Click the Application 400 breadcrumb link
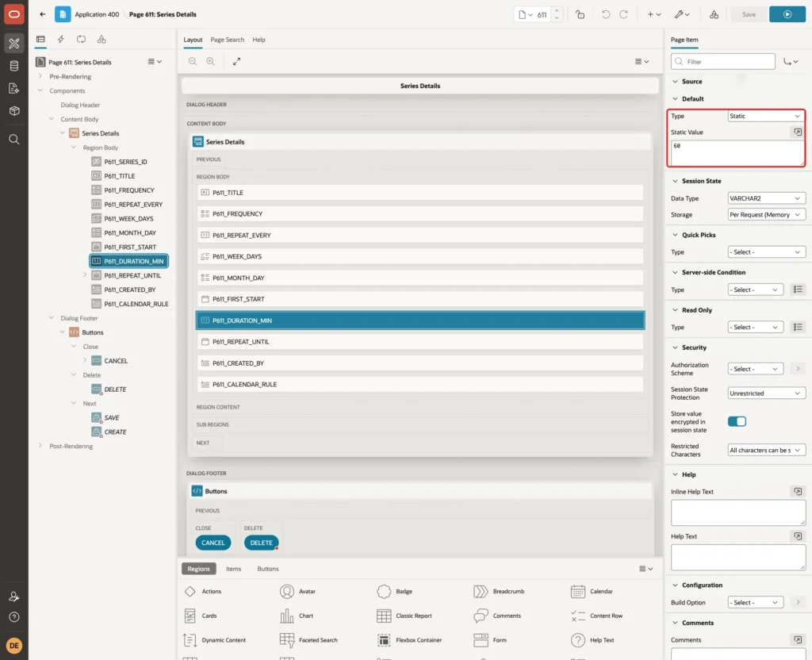This screenshot has width=812, height=660. pos(97,14)
